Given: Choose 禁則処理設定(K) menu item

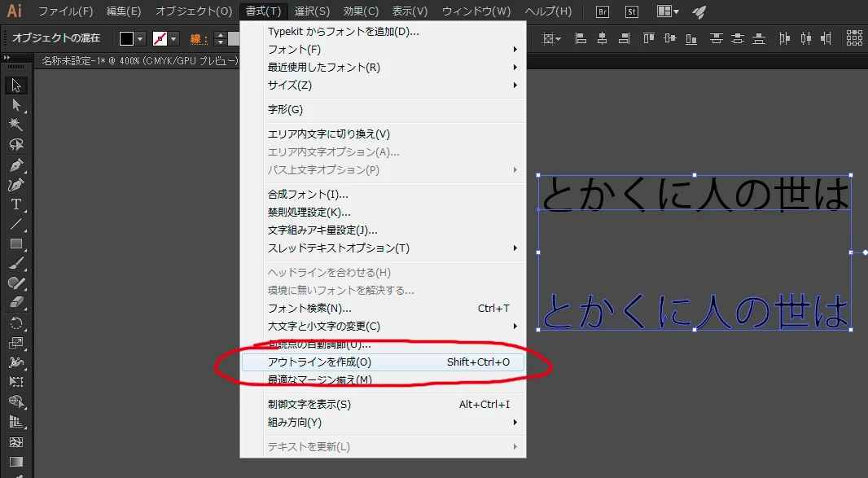Looking at the screenshot, I should (382, 213).
